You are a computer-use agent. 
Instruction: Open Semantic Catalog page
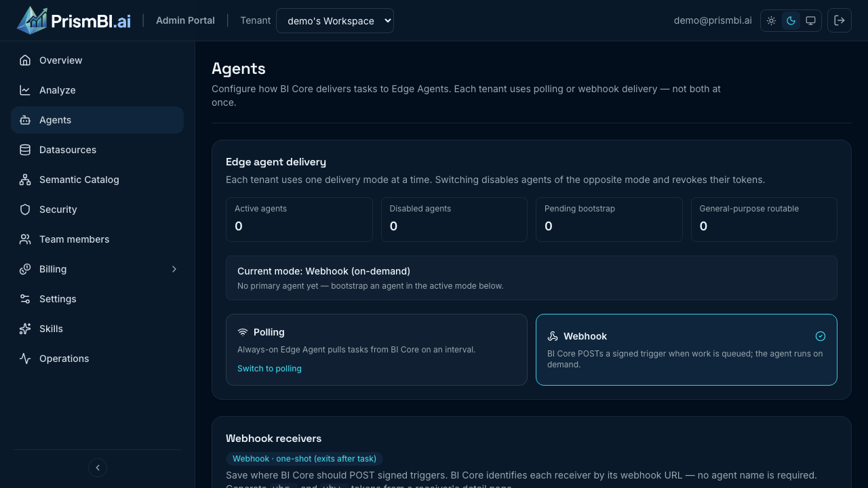pos(98,180)
